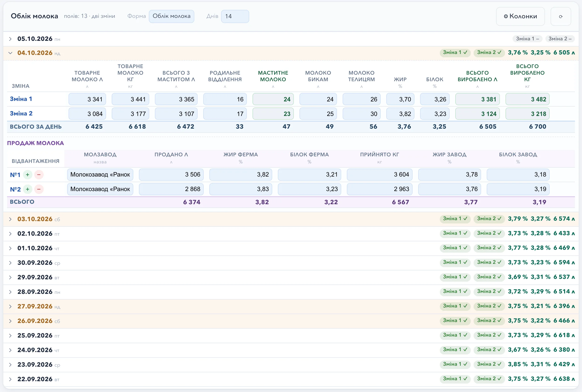The height and width of the screenshot is (392, 582).
Task: Edit білок завод value 3,19 for №2
Action: 518,189
